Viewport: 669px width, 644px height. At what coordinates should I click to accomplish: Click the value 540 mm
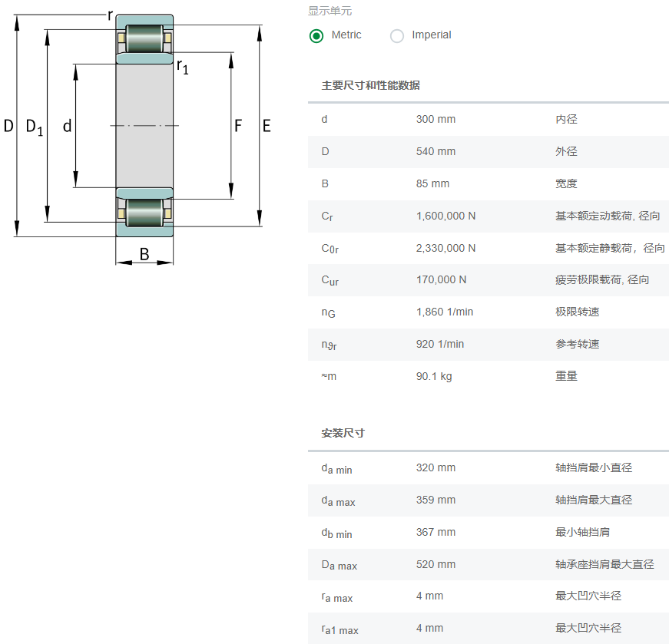[436, 151]
